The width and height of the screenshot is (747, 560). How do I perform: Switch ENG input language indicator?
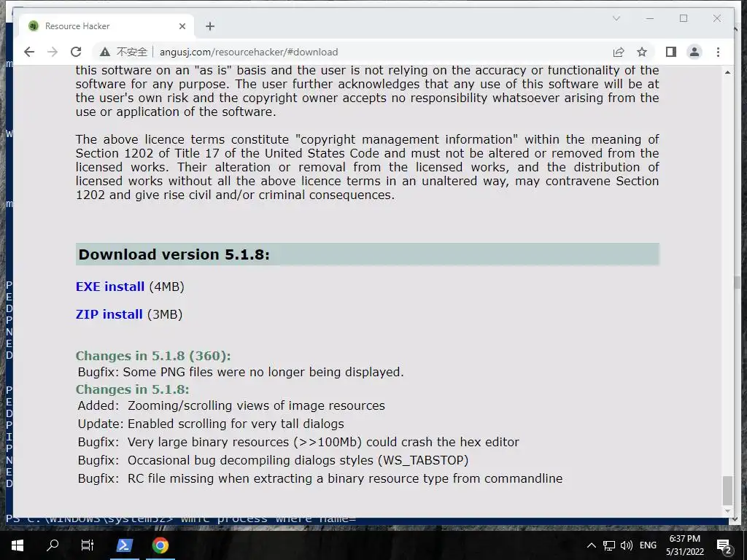tap(648, 545)
